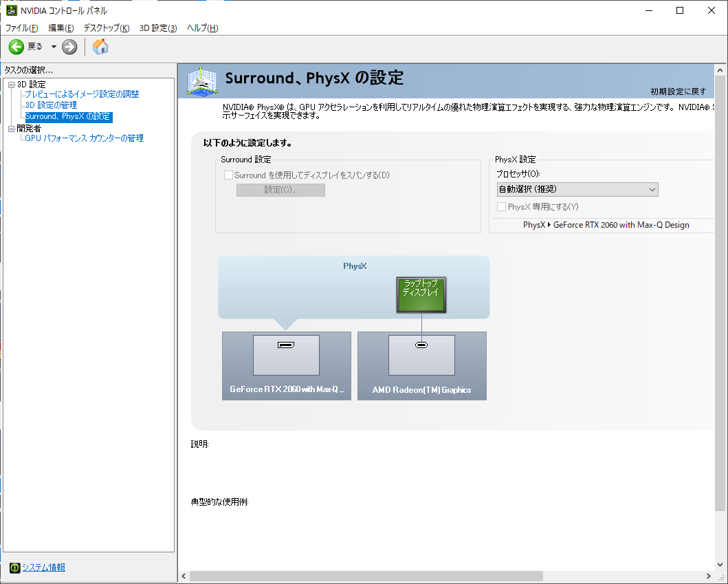This screenshot has width=728, height=584.
Task: Click the タスクの選択... panel header
Action: coord(29,70)
